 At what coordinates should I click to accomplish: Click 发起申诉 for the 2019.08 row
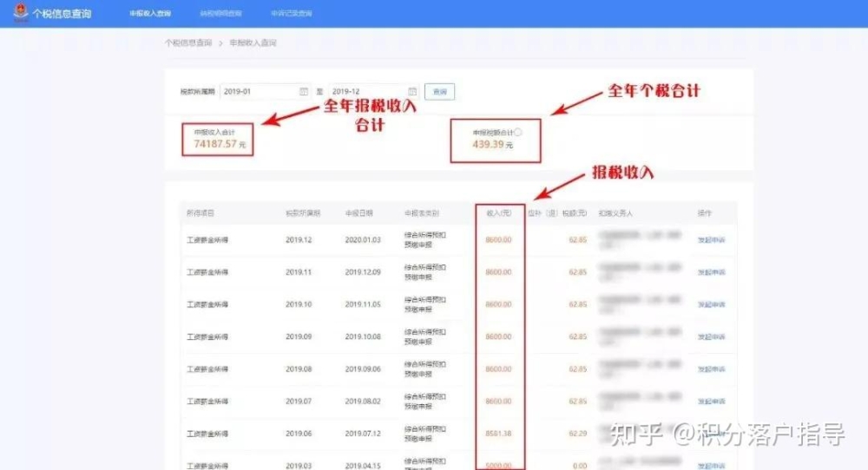pyautogui.click(x=711, y=369)
